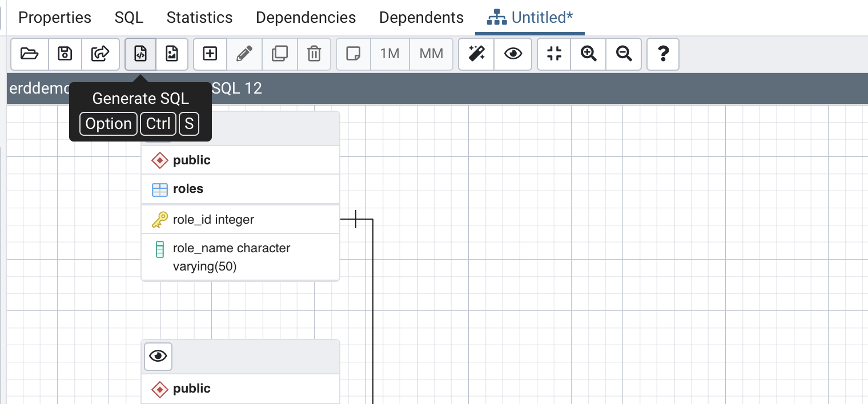Image resolution: width=868 pixels, height=404 pixels.
Task: Toggle show details eye in the toolbar
Action: [513, 54]
